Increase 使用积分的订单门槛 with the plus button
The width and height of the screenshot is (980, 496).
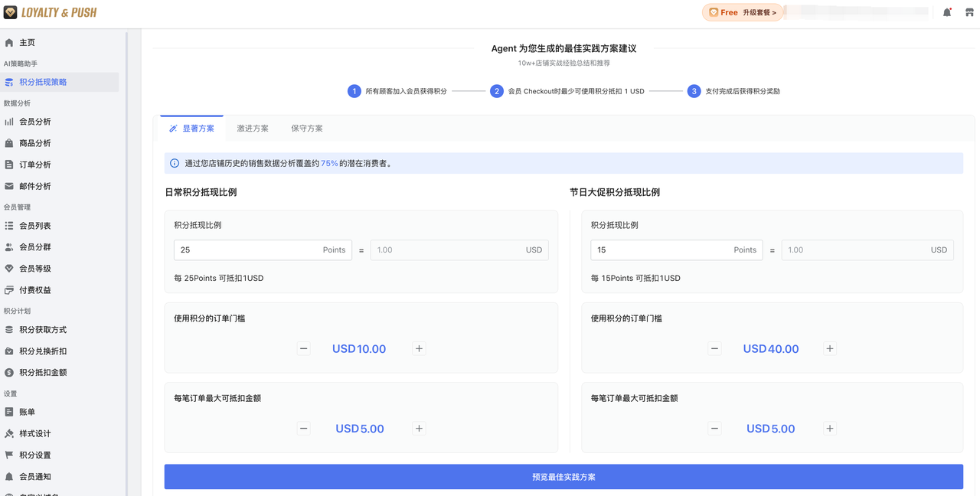pos(419,348)
